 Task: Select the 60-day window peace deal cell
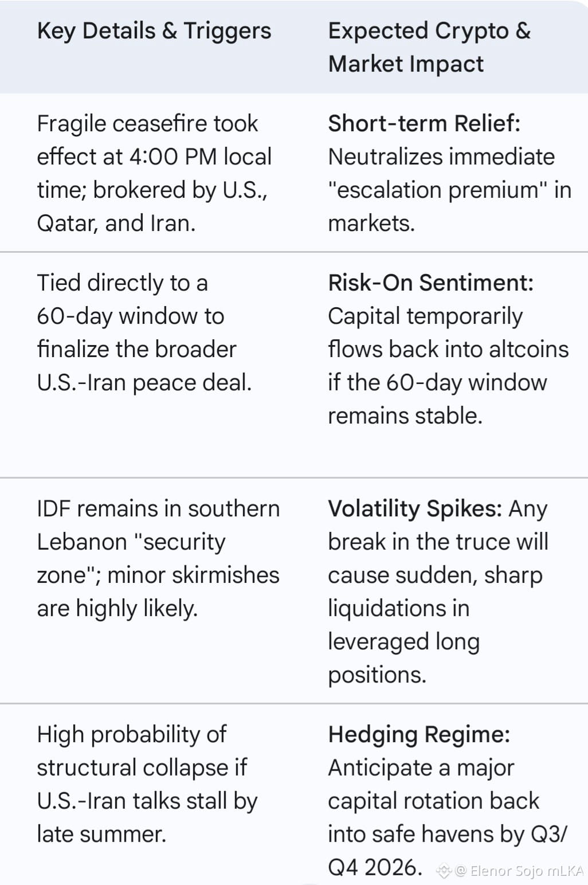[144, 332]
